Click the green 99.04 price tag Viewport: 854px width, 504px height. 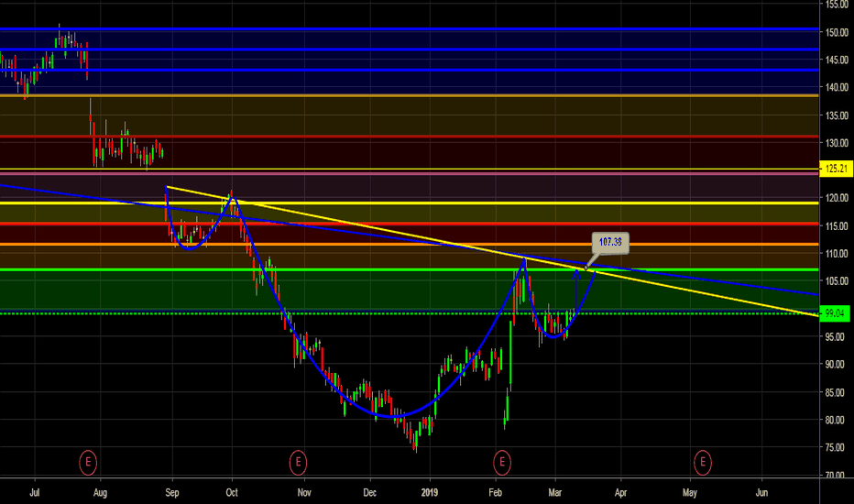(835, 313)
